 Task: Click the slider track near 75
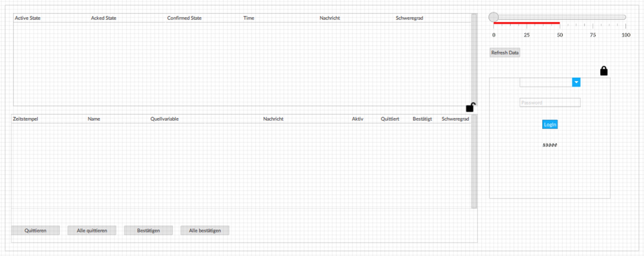(593, 17)
